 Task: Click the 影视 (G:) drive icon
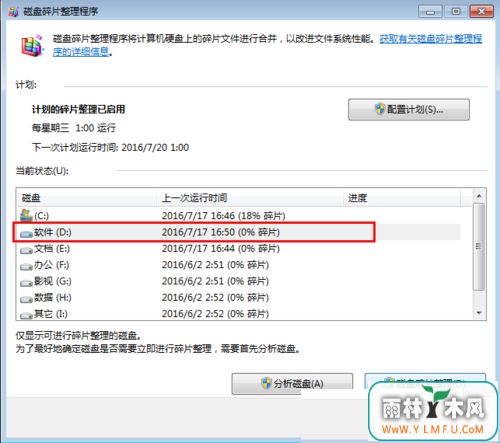click(x=26, y=283)
